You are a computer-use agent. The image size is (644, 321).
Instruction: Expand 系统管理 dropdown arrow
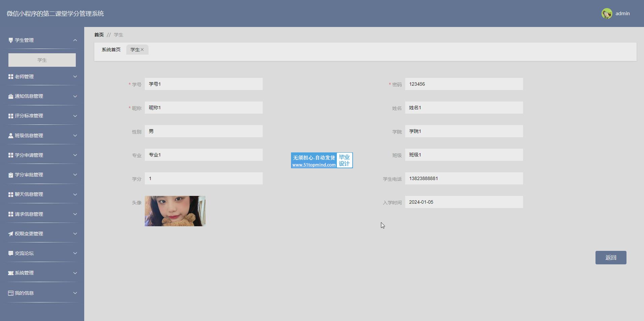tap(75, 273)
